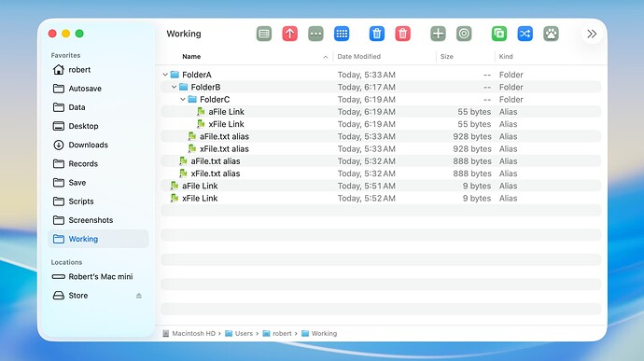This screenshot has height=361, width=644.
Task: Click the gray list-view toolbar icon
Action: tap(264, 34)
